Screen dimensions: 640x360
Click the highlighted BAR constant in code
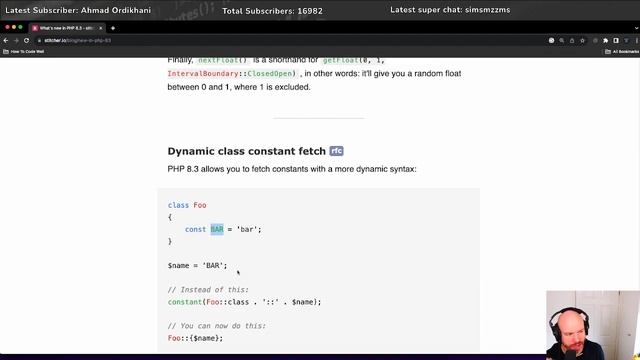217,229
